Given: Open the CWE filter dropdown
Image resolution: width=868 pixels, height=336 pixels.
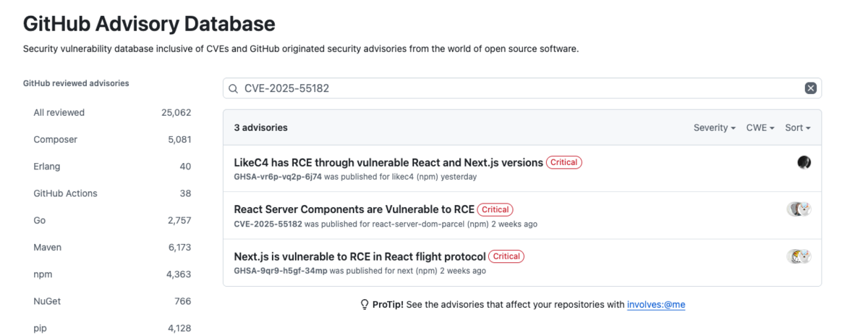Looking at the screenshot, I should [x=760, y=127].
